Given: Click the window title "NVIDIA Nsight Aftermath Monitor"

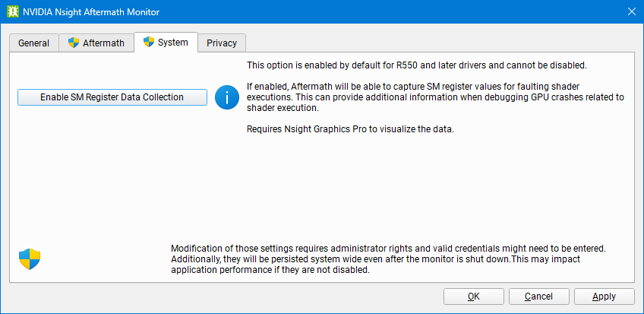Looking at the screenshot, I should [91, 12].
